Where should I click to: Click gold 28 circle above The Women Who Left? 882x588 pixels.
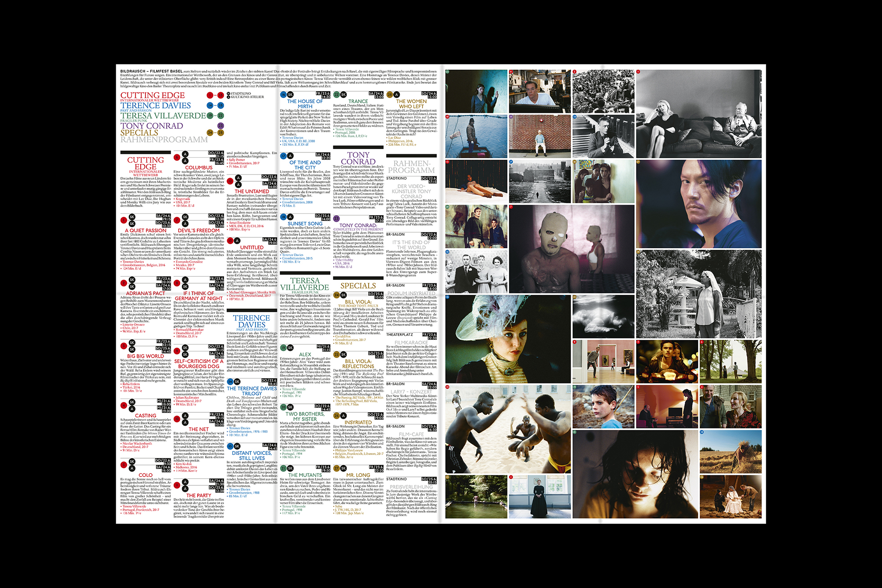[x=389, y=94]
